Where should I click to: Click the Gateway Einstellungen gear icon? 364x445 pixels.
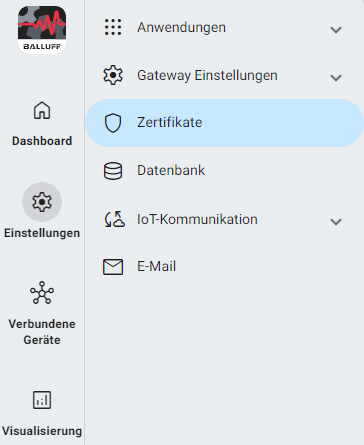(113, 75)
